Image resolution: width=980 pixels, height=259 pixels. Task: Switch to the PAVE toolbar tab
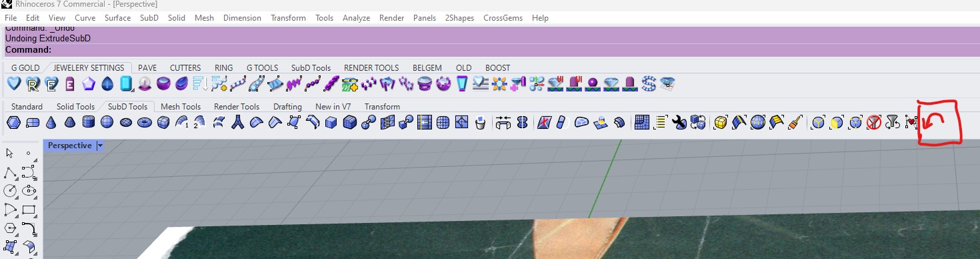click(x=147, y=68)
